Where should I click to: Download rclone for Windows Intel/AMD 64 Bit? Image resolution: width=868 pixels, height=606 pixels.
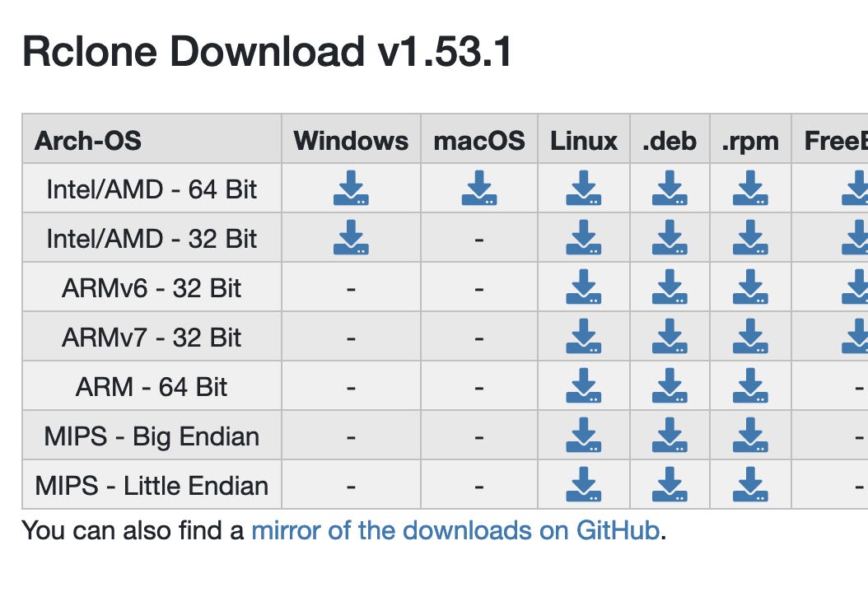coord(350,189)
